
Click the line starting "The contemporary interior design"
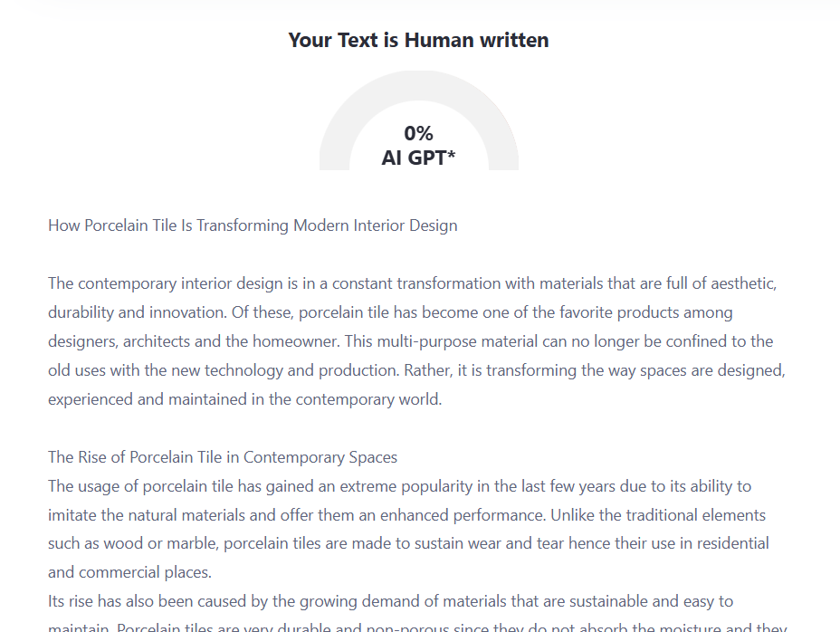pos(412,283)
